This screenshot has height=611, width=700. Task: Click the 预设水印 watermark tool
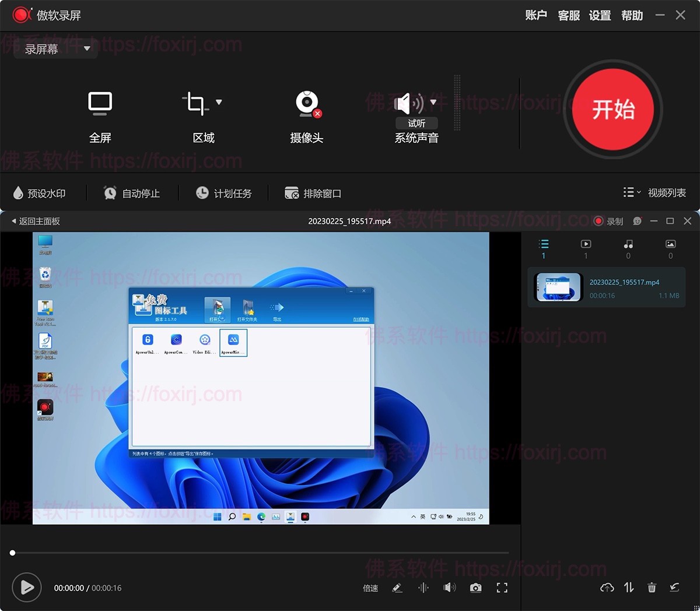tap(40, 193)
